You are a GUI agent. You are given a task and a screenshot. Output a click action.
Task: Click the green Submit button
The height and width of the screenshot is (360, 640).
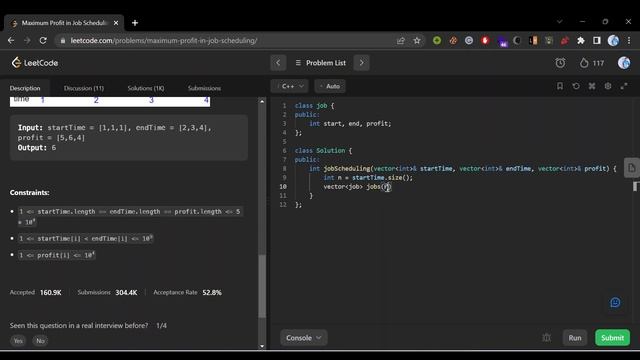pyautogui.click(x=612, y=338)
